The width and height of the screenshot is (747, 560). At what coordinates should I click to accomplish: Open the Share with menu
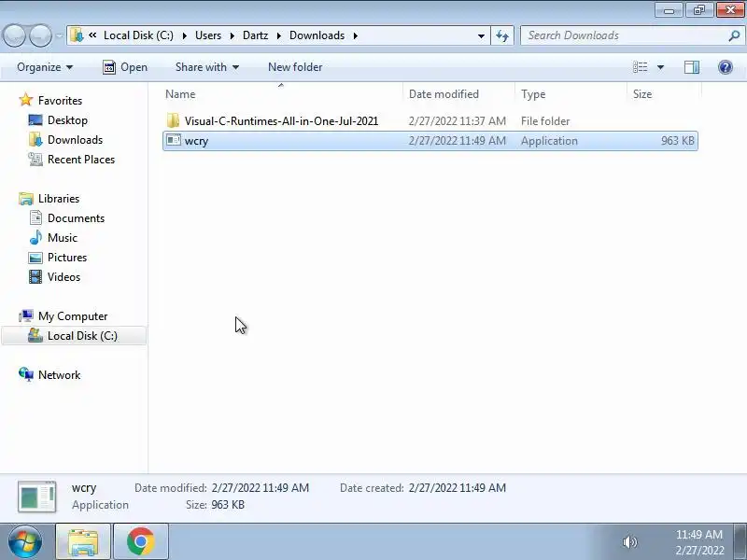(206, 67)
